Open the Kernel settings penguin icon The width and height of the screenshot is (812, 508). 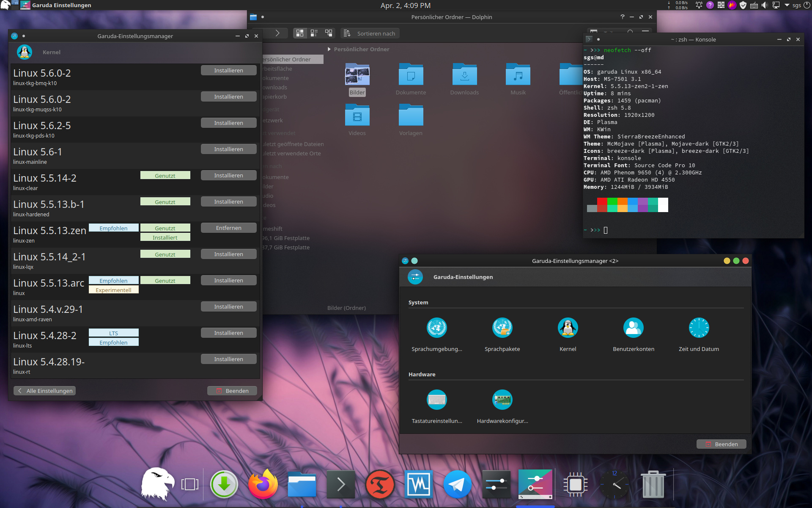point(568,328)
